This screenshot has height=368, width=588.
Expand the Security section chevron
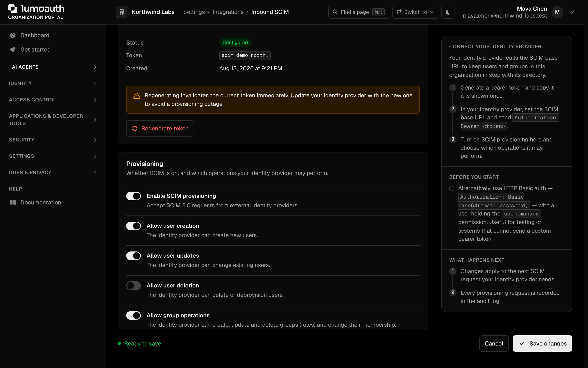click(x=95, y=140)
